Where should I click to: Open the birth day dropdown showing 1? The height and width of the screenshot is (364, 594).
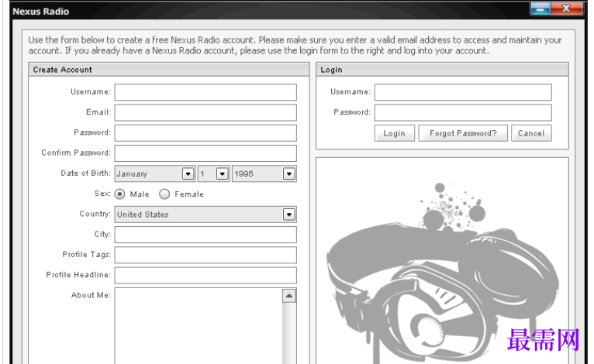click(x=214, y=173)
